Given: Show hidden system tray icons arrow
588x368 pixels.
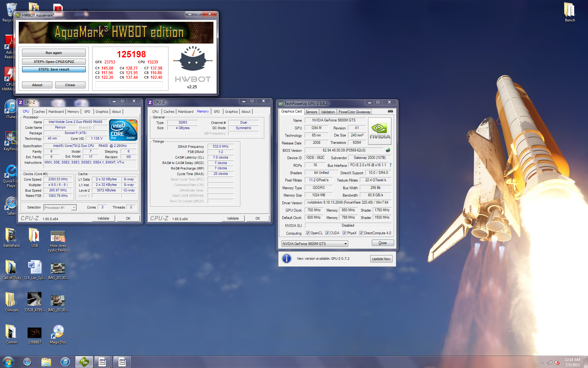Looking at the screenshot, I should click(x=542, y=362).
